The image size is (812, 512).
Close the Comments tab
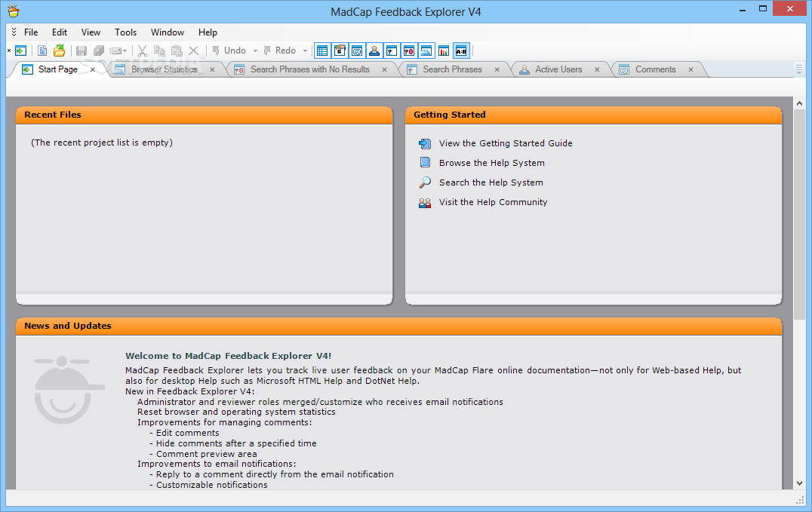pos(691,69)
